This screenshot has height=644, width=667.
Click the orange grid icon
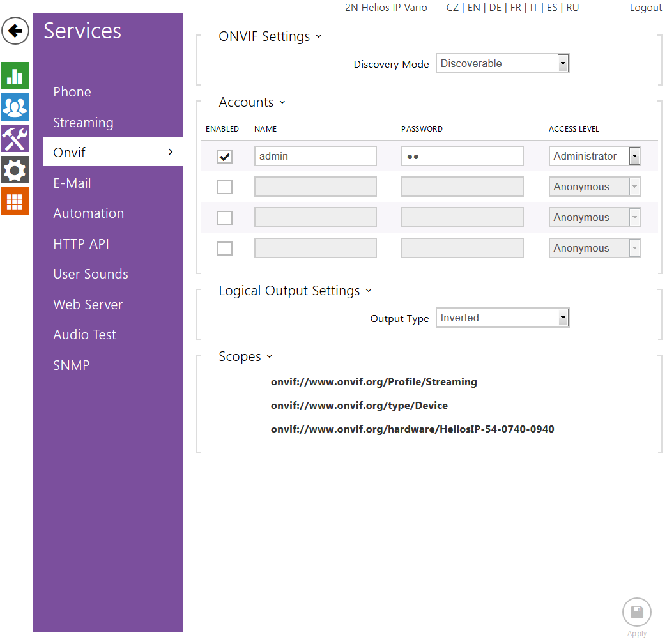coord(15,201)
